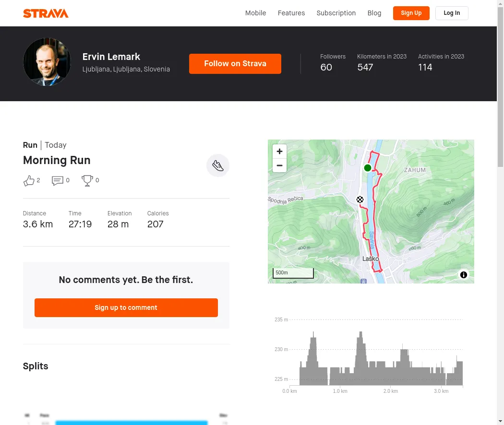Screen dimensions: 504x425
Task: Click the ZAHUM label on map
Action: click(415, 170)
